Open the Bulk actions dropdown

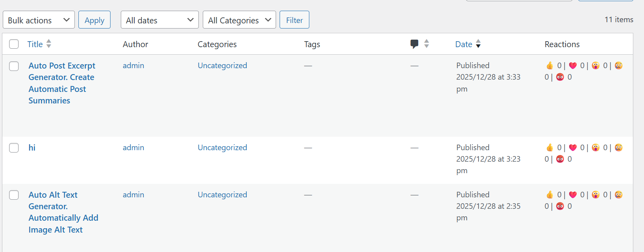click(x=39, y=20)
